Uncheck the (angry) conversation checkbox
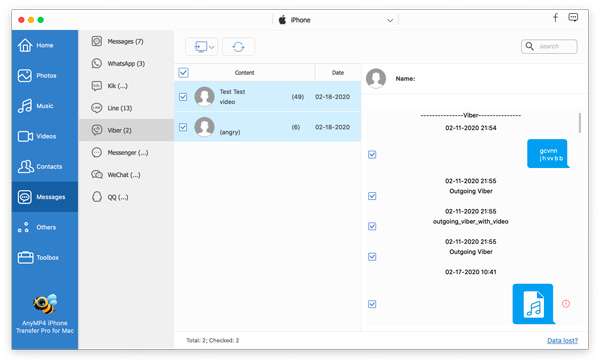 click(x=183, y=127)
